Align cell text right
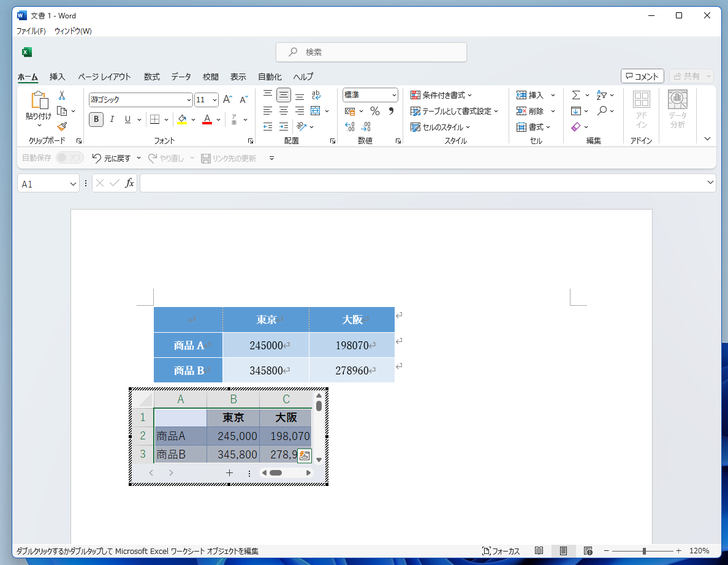Image resolution: width=728 pixels, height=565 pixels. [x=300, y=111]
